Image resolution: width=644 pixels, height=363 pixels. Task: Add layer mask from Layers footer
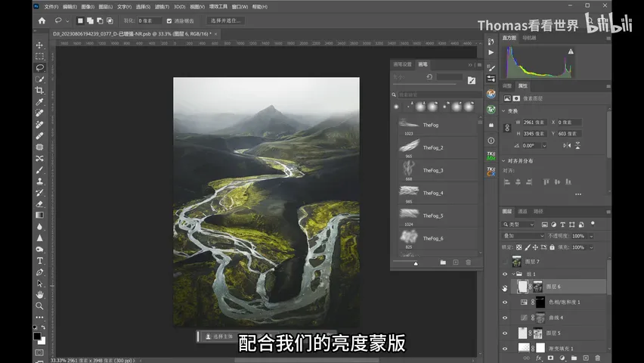[x=550, y=358]
